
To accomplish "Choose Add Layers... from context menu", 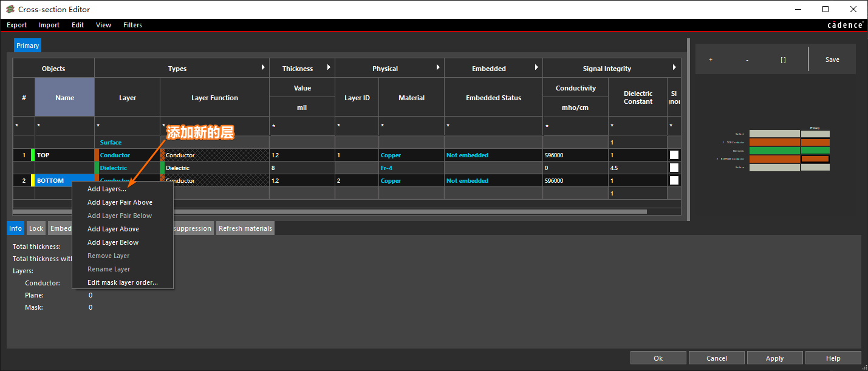I will click(x=107, y=189).
